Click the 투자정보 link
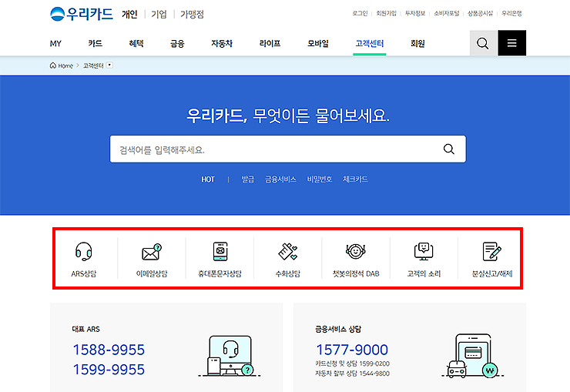Image resolution: width=570 pixels, height=392 pixels. 415,13
